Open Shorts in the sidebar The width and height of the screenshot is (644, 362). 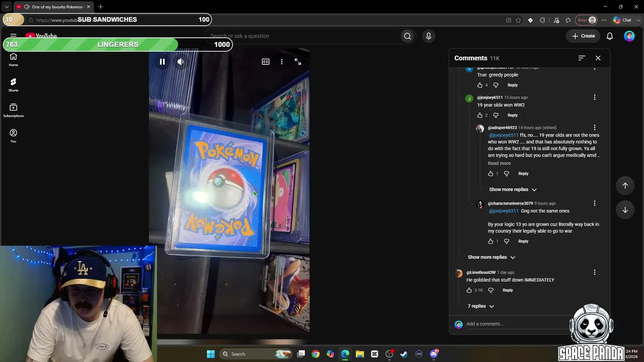14,85
